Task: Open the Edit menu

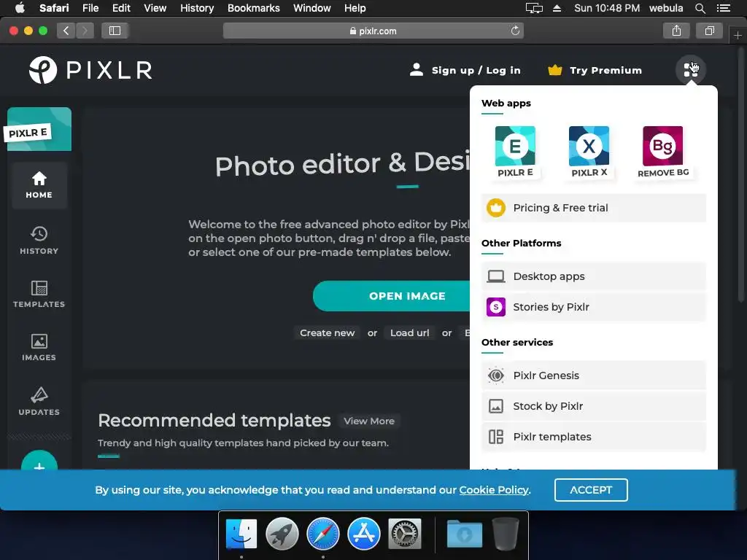Action: tap(121, 8)
